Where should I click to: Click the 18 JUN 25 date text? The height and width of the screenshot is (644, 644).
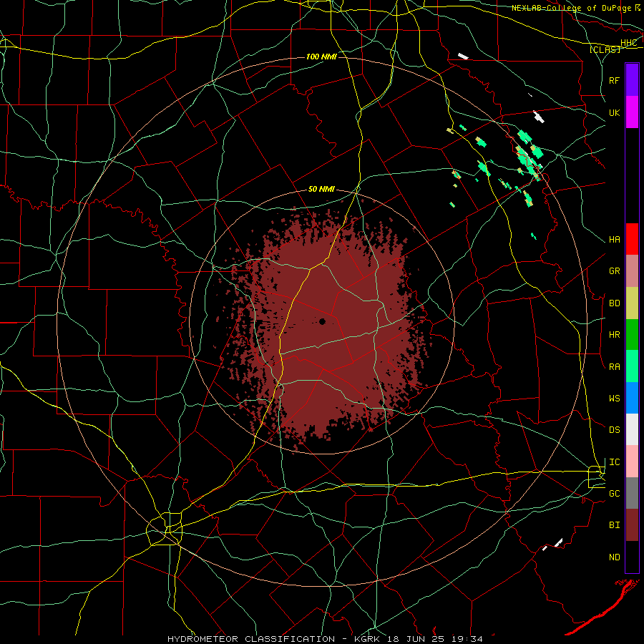(414, 639)
